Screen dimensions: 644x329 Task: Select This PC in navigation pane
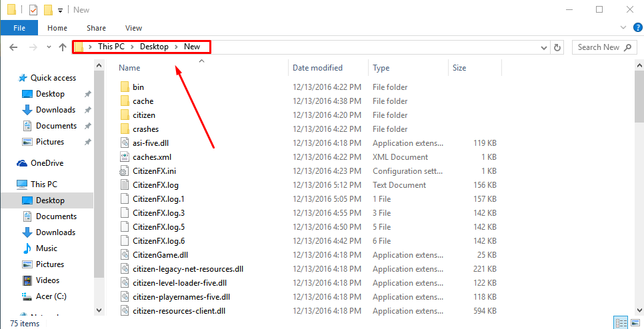click(37, 184)
